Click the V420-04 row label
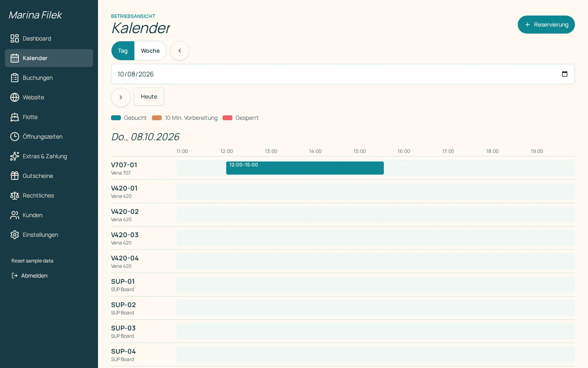Image resolution: width=588 pixels, height=368 pixels. click(125, 258)
